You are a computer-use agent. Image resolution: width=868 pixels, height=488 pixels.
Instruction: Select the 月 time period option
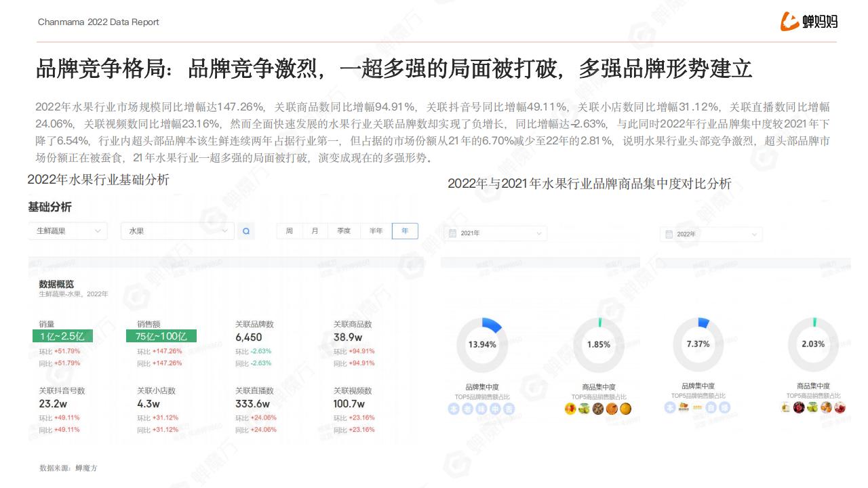315,231
